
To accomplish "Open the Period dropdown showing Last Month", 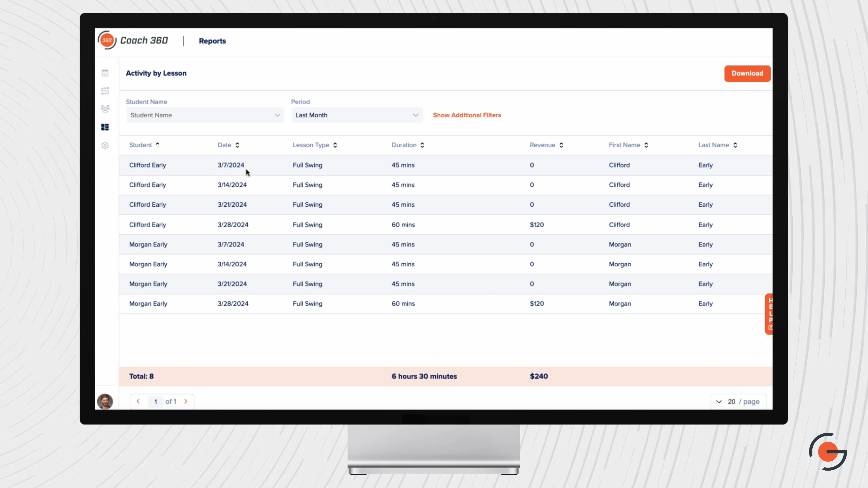I will tap(356, 115).
